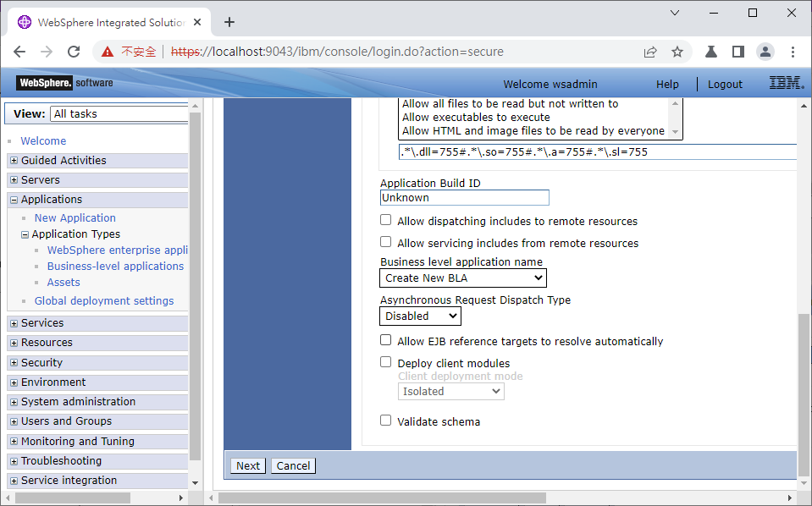Viewport: 812px width, 506px height.
Task: Click the IBM logo in header
Action: click(x=786, y=83)
